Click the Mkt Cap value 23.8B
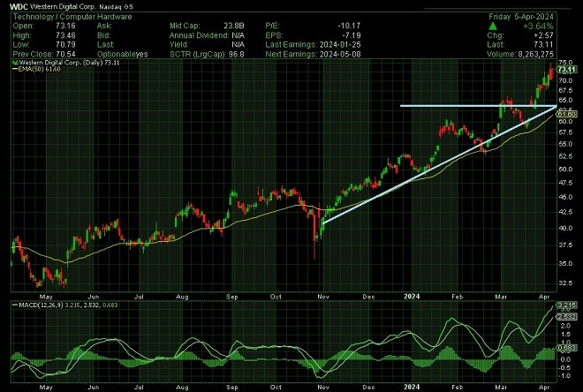The image size is (583, 392). coord(234,26)
